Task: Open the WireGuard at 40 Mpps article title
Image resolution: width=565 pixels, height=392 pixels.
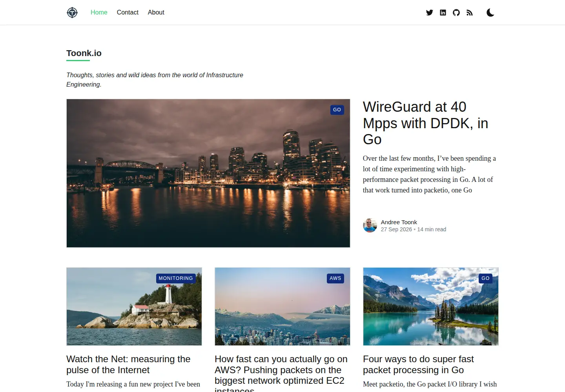Action: tap(425, 123)
